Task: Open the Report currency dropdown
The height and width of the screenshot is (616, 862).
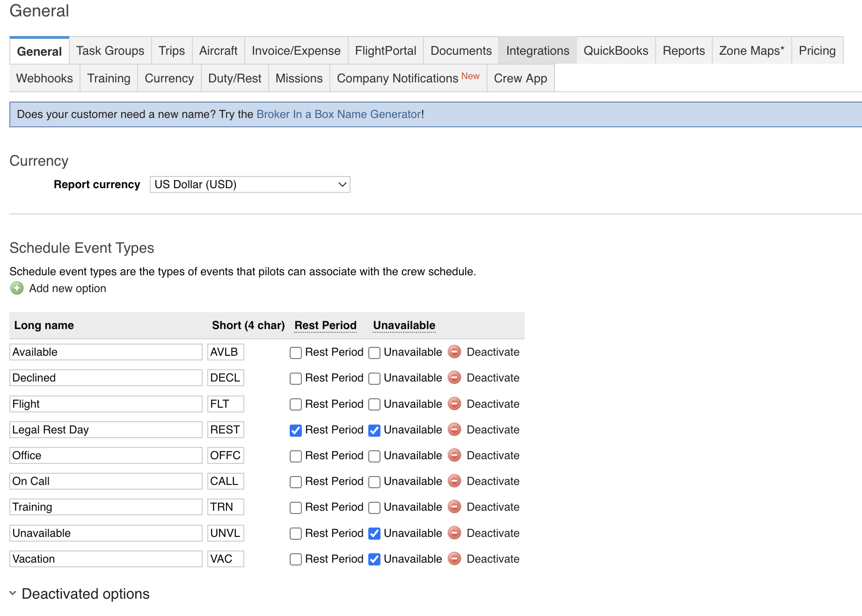Action: (249, 184)
